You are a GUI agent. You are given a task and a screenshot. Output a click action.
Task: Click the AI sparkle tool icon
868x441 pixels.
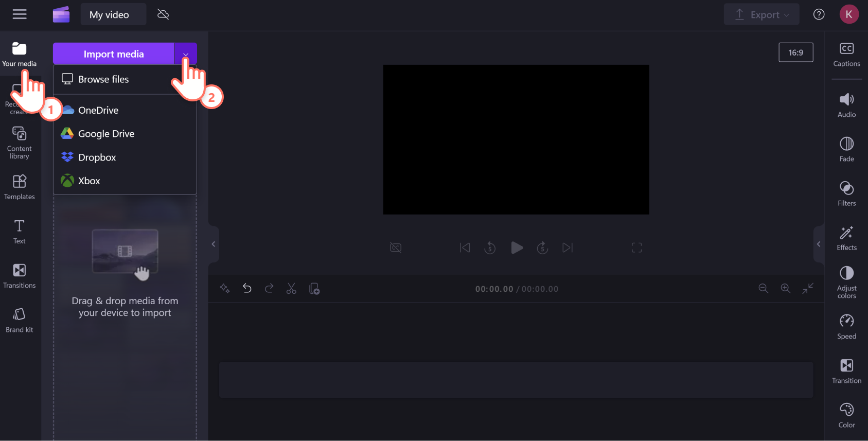point(225,289)
